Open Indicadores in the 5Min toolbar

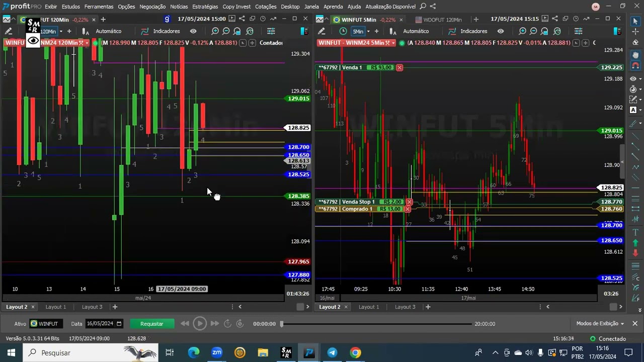(468, 31)
